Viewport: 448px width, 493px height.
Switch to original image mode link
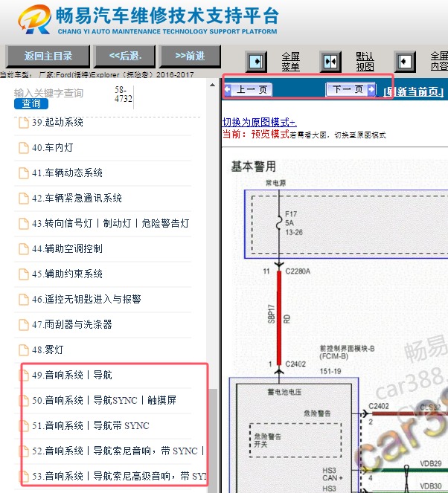click(259, 122)
